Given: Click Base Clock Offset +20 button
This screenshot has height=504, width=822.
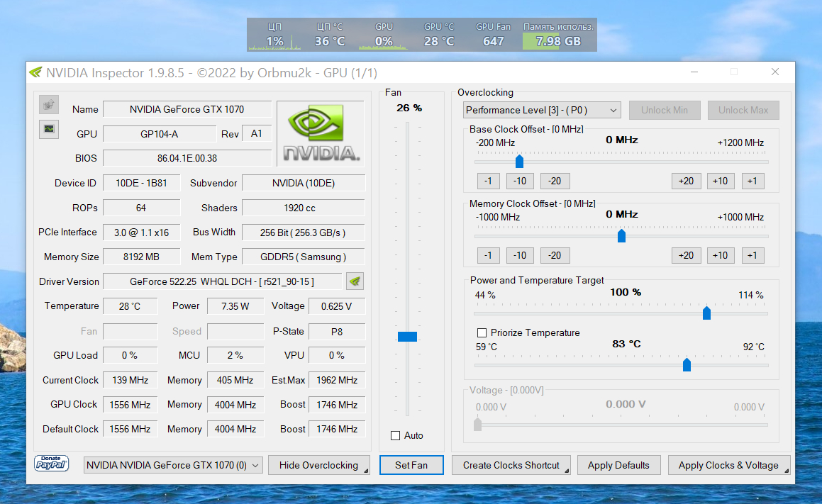Looking at the screenshot, I should click(687, 181).
